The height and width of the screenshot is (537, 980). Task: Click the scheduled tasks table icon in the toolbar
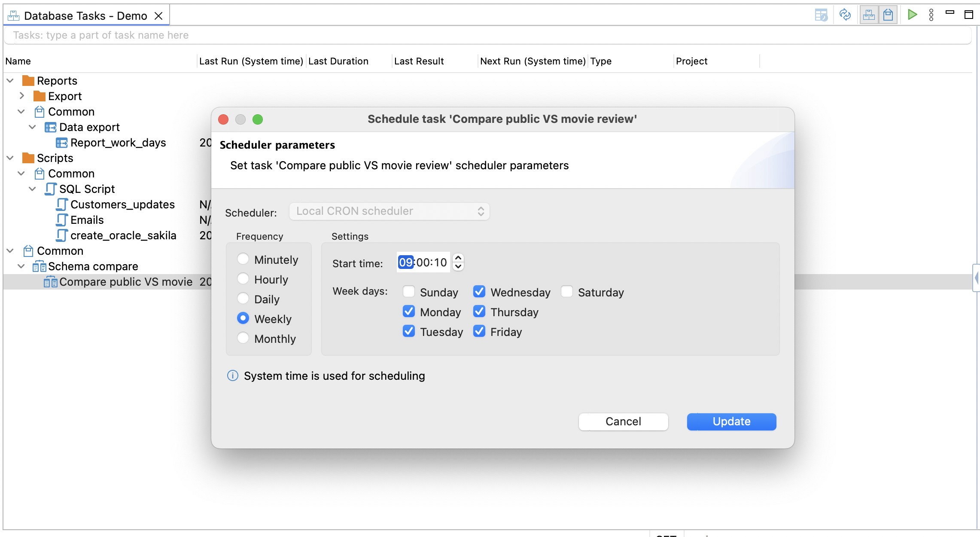pyautogui.click(x=821, y=15)
